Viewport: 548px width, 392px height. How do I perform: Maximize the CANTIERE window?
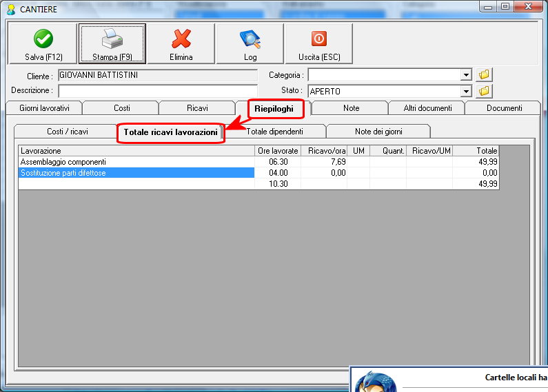pos(505,7)
